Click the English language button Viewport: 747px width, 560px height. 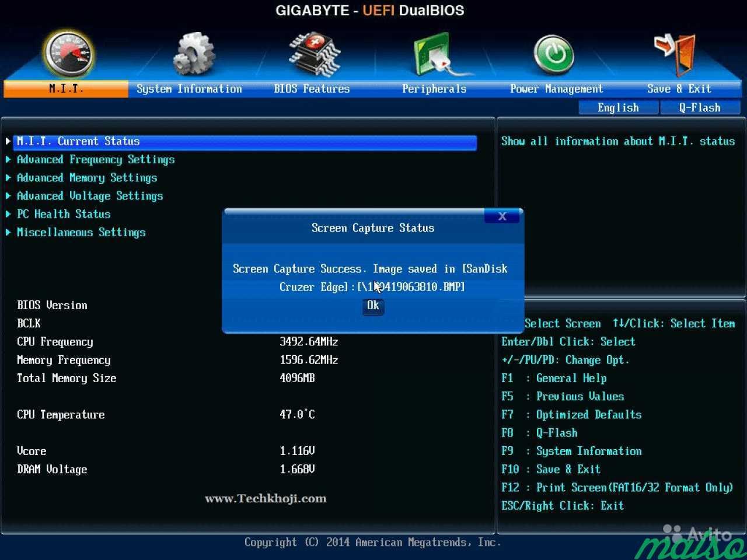pyautogui.click(x=618, y=107)
